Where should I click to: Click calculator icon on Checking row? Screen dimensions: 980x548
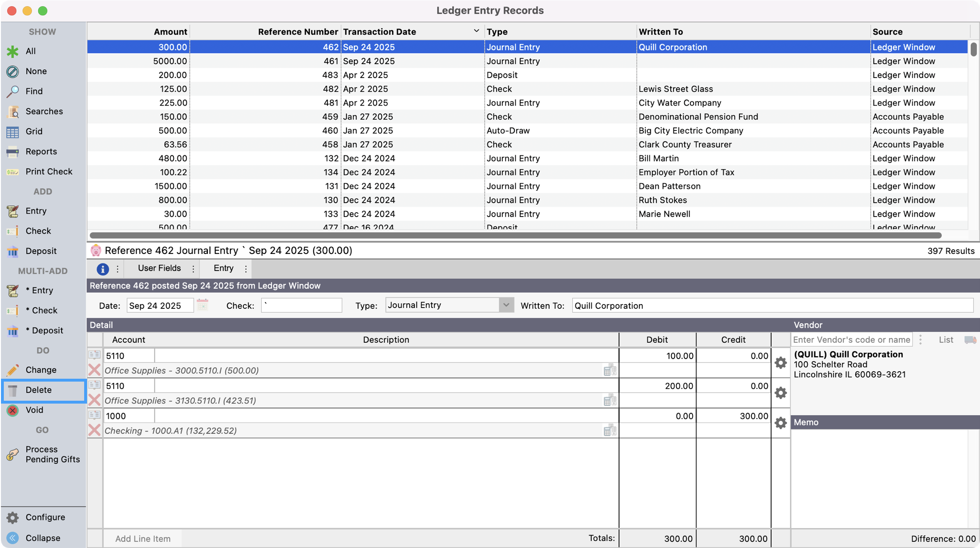tap(610, 430)
